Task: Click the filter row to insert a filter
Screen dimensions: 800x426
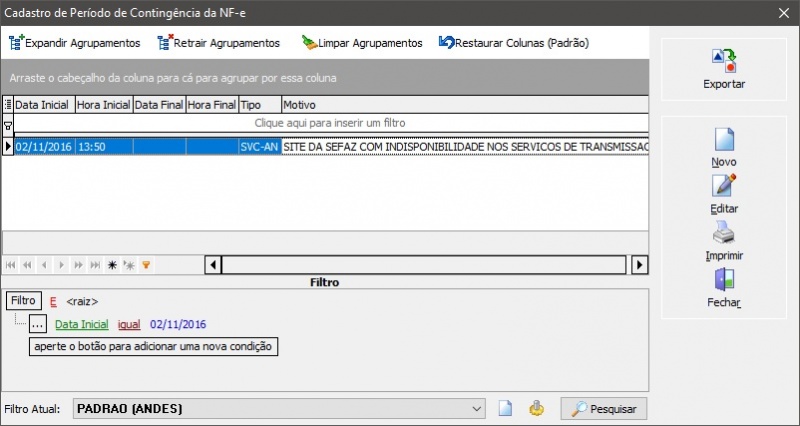Action: point(331,123)
